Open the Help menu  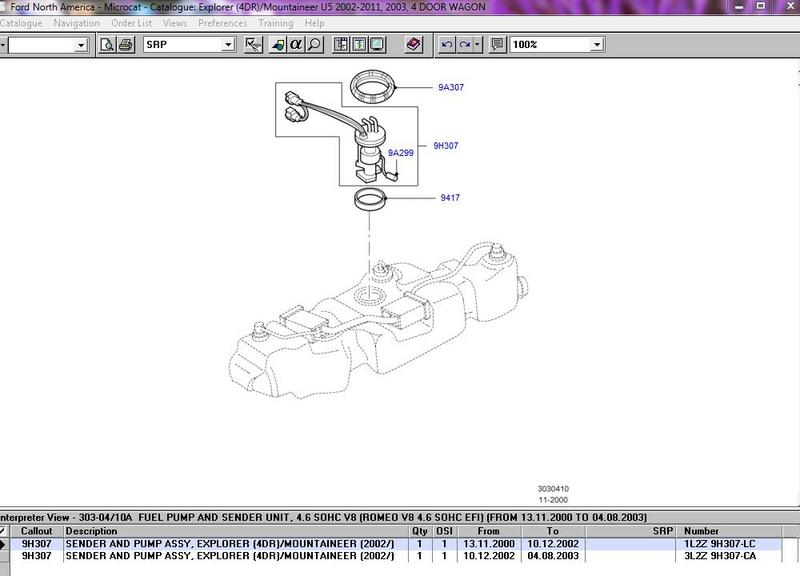tap(314, 23)
